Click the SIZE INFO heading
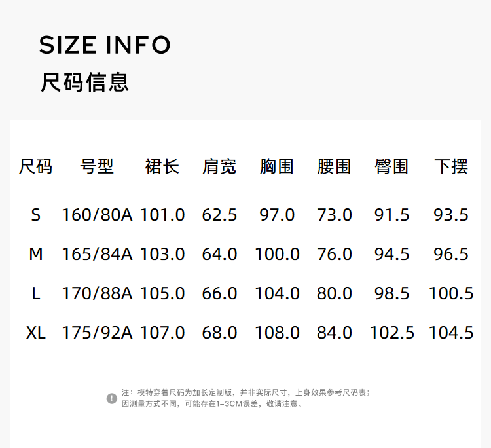Screen dimensions: 491x448 [105, 45]
